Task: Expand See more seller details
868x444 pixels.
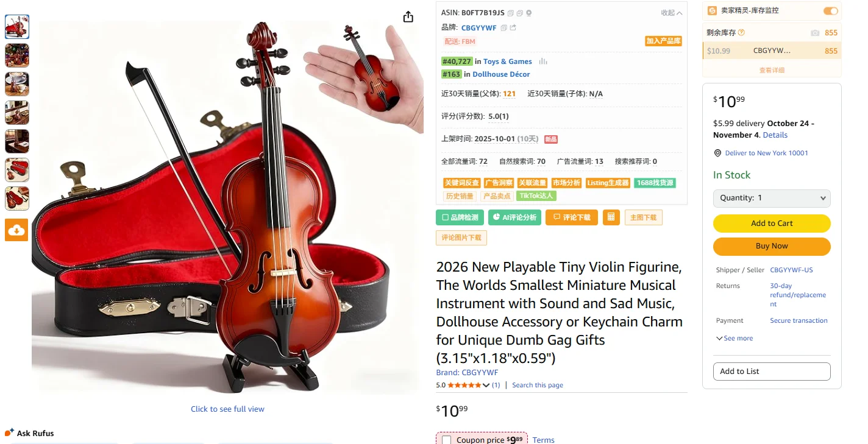Action: point(735,338)
